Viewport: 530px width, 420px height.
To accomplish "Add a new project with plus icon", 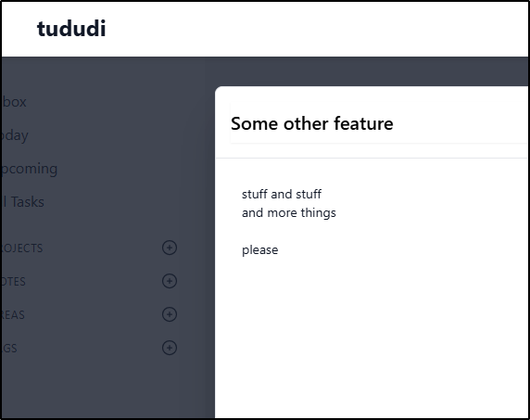I will tap(170, 248).
